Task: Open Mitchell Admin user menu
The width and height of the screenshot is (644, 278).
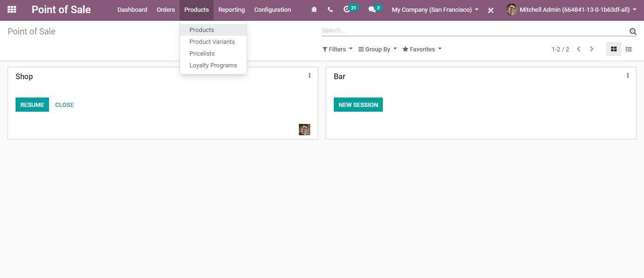Action: (x=571, y=9)
